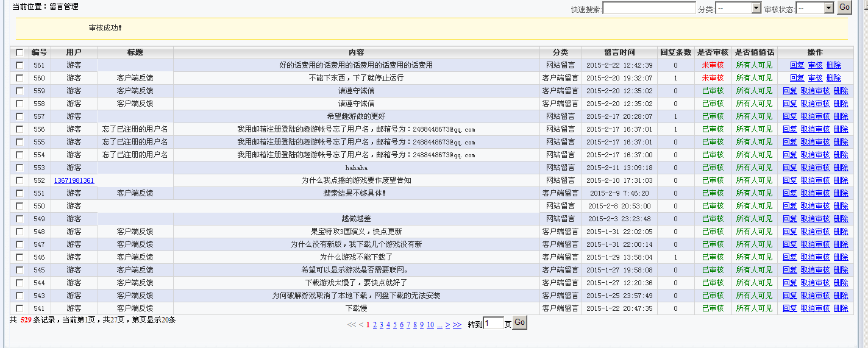Click timestamp 2015-2-22 12:42:39
This screenshot has width=868, height=348.
coord(619,65)
